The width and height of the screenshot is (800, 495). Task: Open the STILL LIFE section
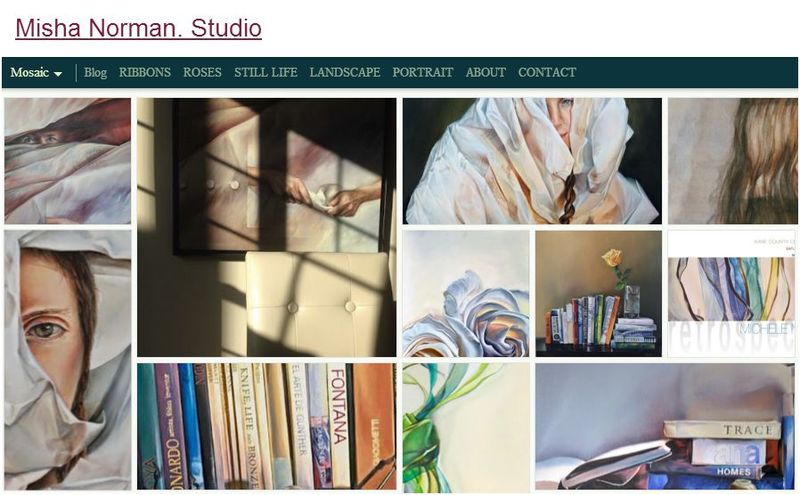click(x=266, y=72)
